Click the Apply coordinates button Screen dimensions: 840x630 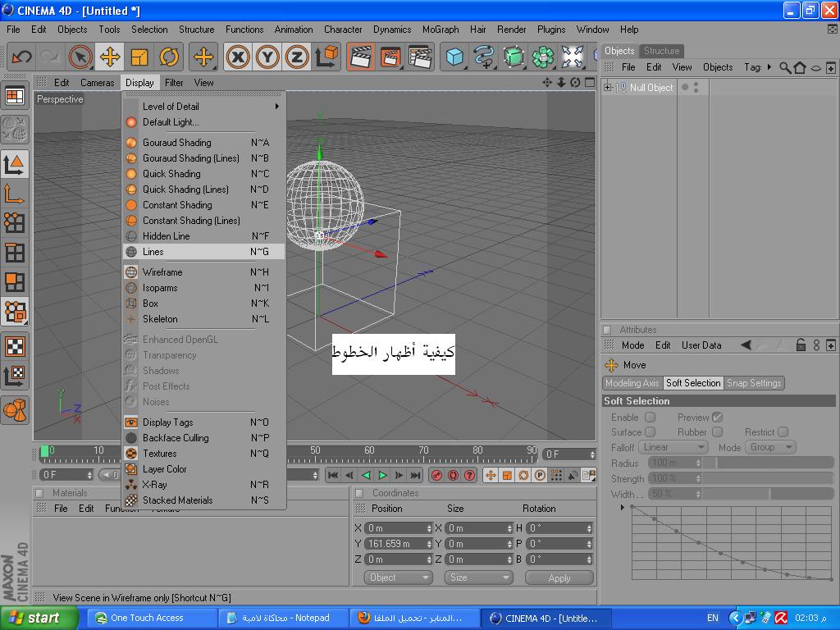coord(559,578)
